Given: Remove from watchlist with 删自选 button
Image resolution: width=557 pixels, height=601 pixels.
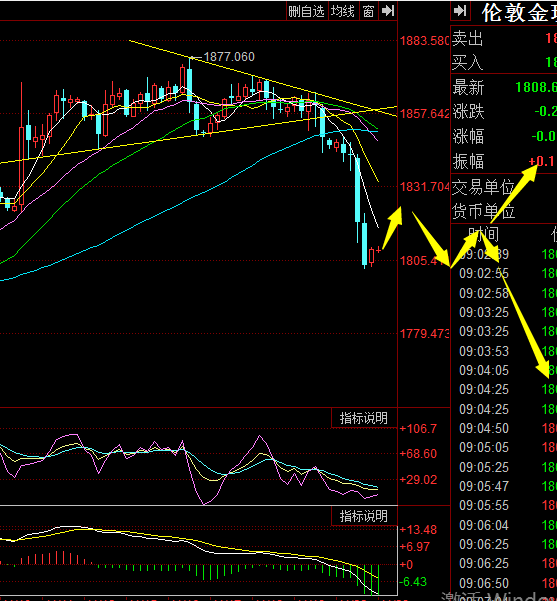Looking at the screenshot, I should point(306,11).
